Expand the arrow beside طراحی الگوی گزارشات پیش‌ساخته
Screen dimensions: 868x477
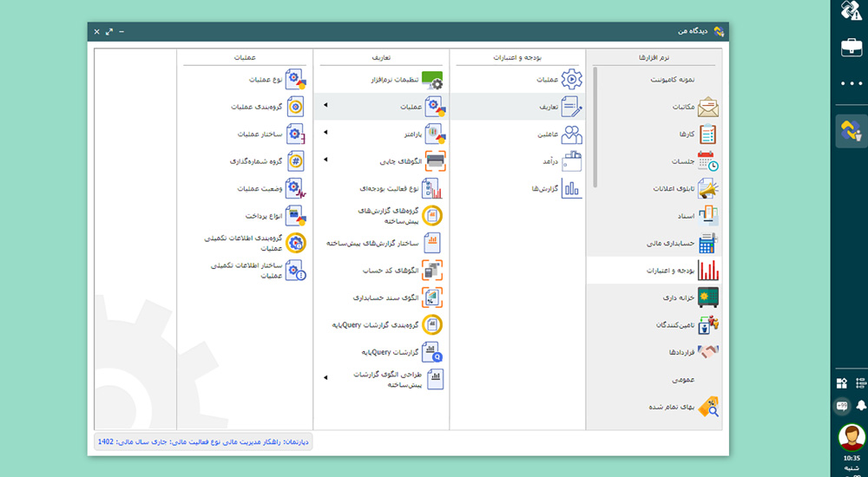point(325,377)
